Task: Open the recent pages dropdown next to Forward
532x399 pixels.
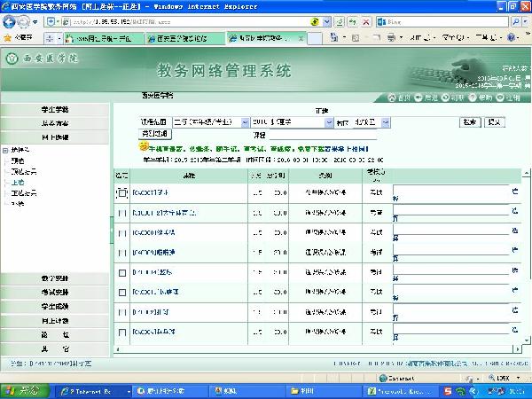Action: (x=35, y=22)
